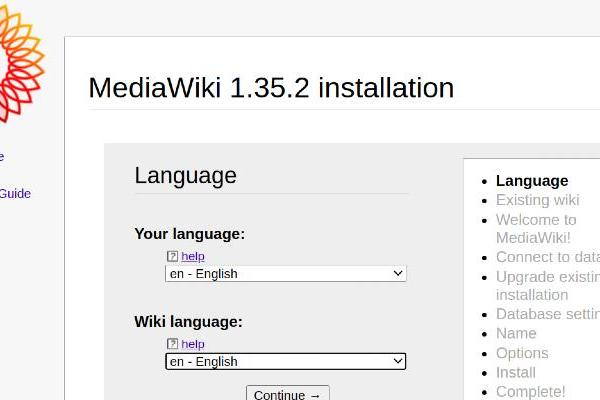Click the MediaWiki 1.35.2 installation heading
This screenshot has height=400, width=600.
(x=271, y=88)
